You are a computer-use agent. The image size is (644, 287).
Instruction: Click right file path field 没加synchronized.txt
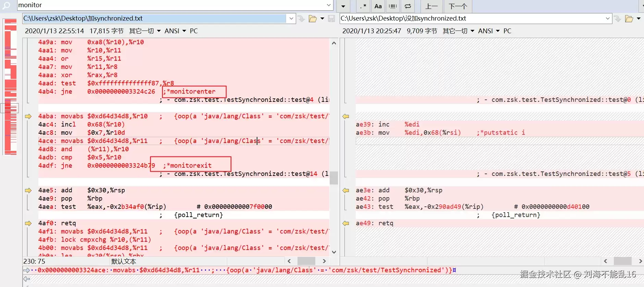point(472,19)
